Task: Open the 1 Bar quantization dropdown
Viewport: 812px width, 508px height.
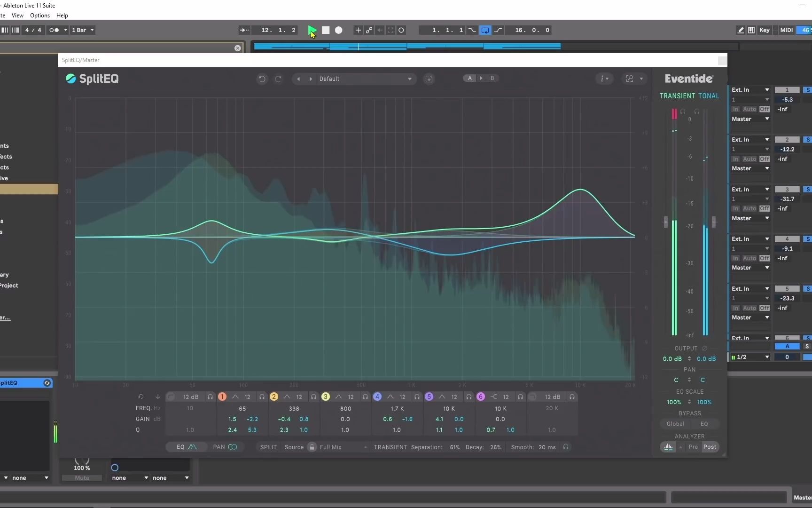Action: (83, 30)
